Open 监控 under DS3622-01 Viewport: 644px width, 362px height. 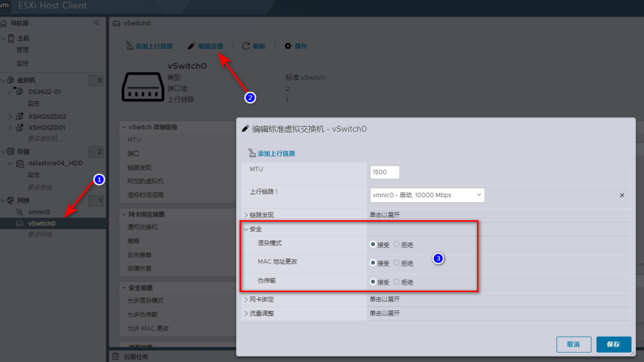[x=33, y=103]
